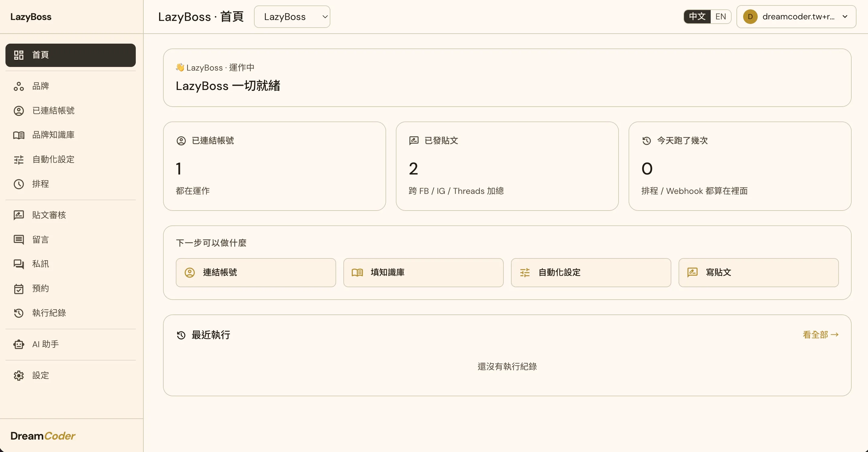Expand the dreamcoder.tw account menu
868x452 pixels.
(x=796, y=16)
